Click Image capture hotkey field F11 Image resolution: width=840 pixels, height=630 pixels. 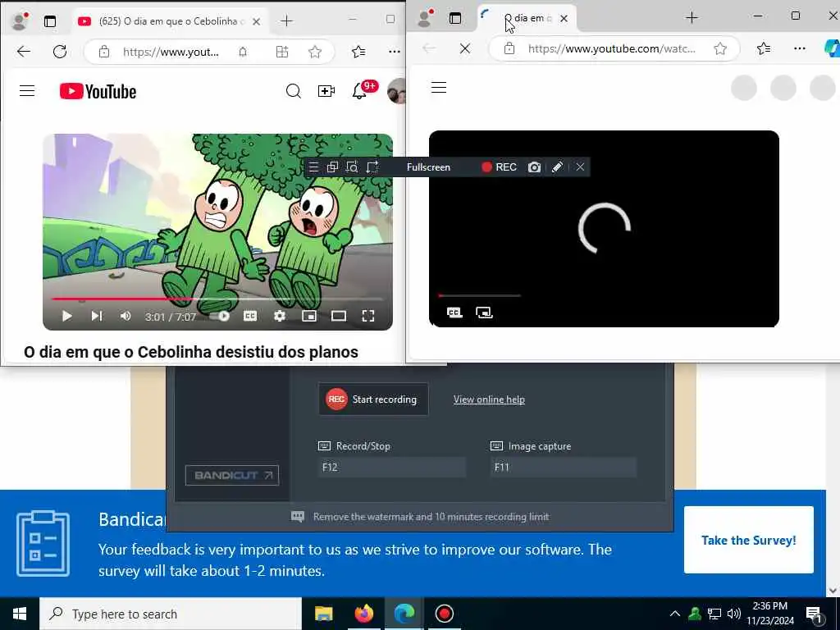point(564,467)
